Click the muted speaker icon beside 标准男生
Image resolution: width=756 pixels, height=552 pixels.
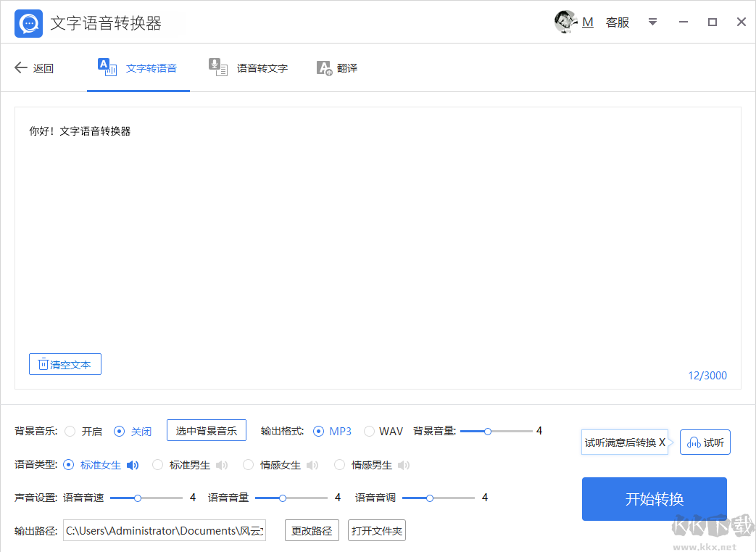[221, 464]
